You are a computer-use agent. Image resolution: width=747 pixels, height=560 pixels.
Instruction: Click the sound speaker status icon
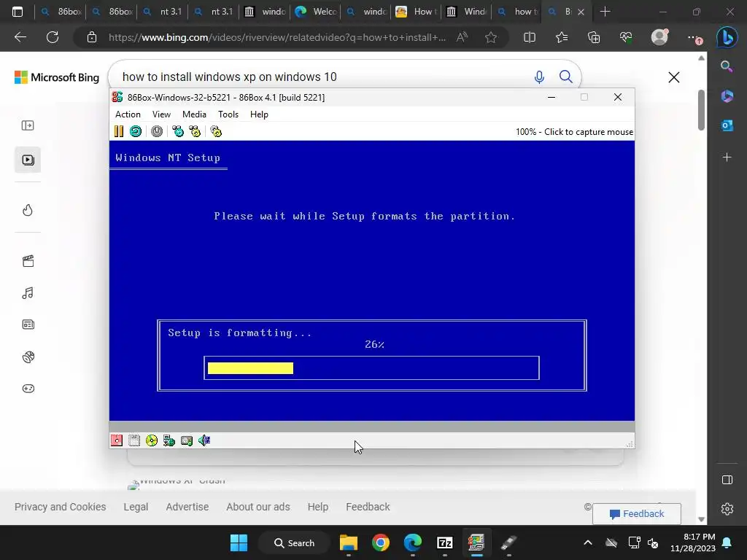[204, 440]
